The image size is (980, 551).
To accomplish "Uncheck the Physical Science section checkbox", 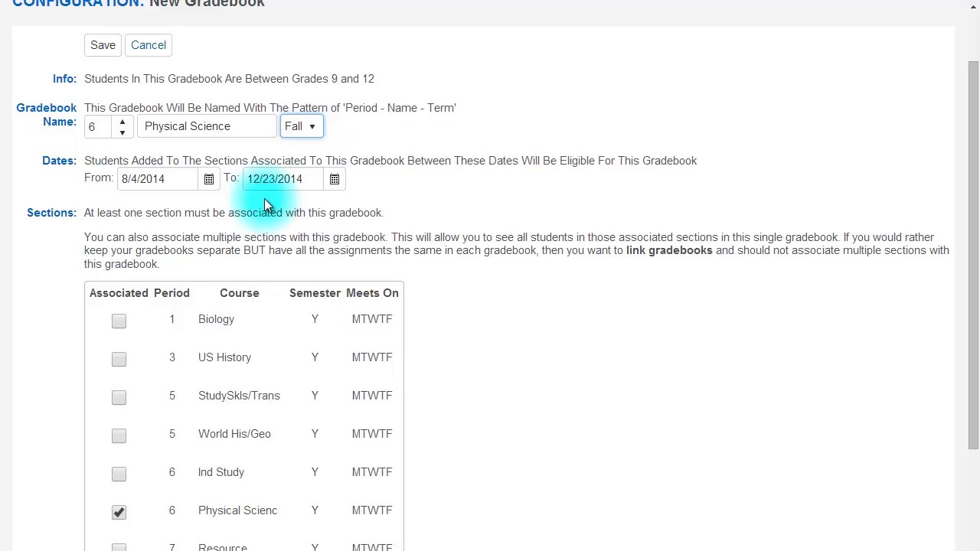I will click(x=119, y=512).
